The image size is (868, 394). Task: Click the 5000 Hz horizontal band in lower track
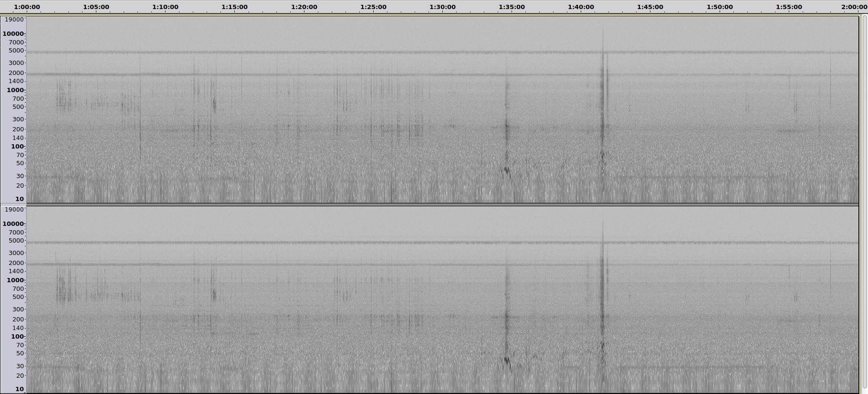[x=429, y=243]
